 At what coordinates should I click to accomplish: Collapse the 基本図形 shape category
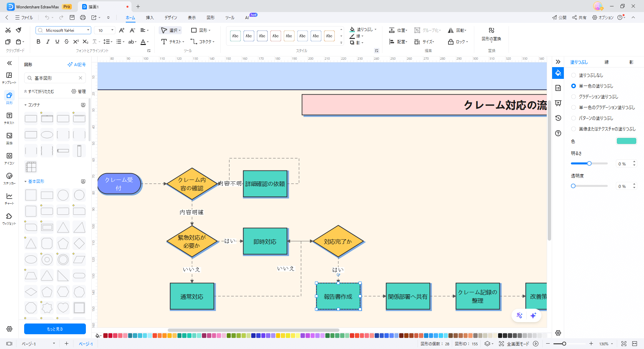(x=25, y=182)
